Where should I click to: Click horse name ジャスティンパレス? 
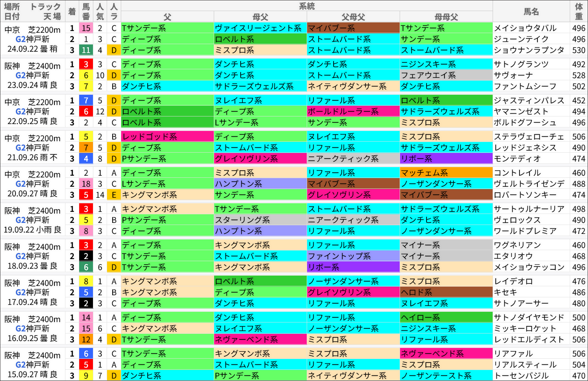pyautogui.click(x=529, y=101)
